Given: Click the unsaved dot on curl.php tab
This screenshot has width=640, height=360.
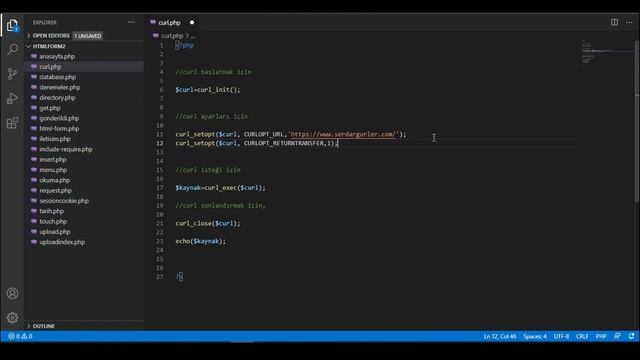Looking at the screenshot, I should click(192, 22).
